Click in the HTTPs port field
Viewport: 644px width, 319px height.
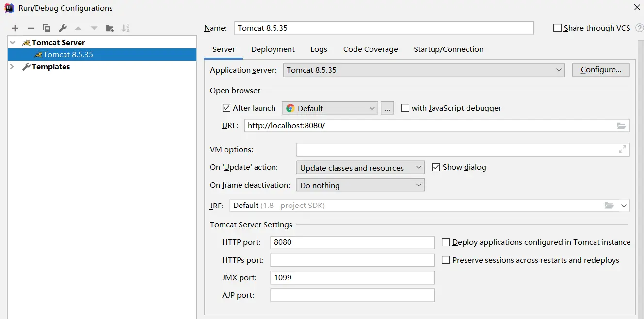[x=352, y=260]
